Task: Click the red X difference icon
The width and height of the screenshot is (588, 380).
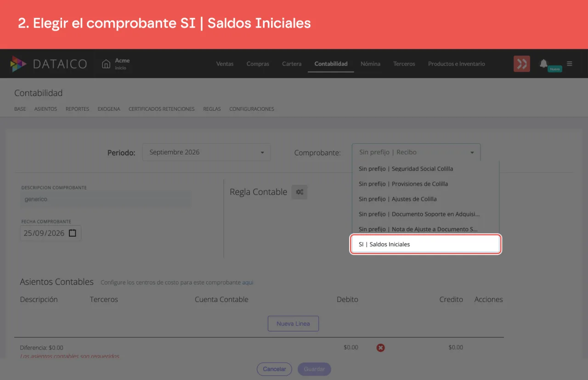Action: tap(380, 348)
